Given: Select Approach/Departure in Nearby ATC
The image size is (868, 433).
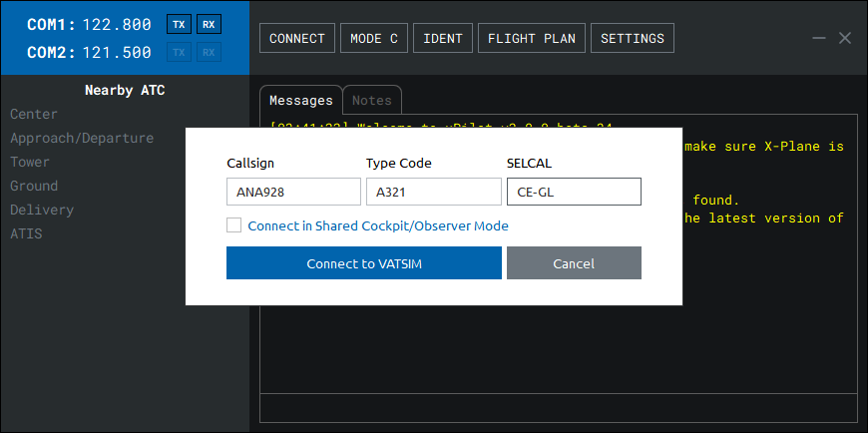Looking at the screenshot, I should coord(82,138).
